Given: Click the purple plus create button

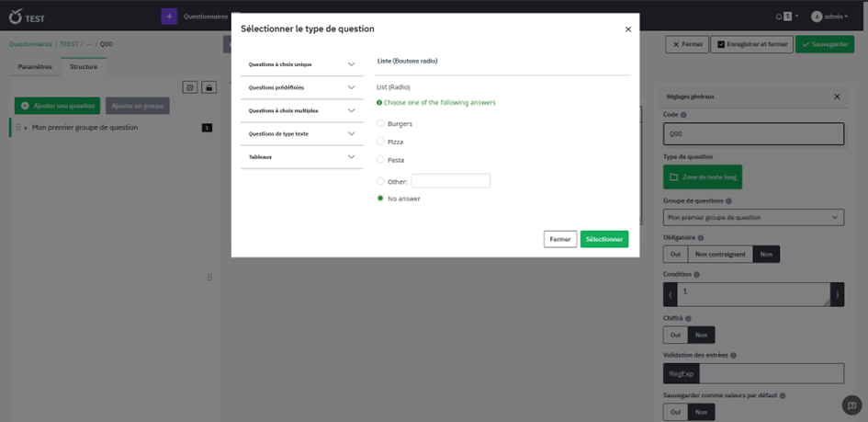Looking at the screenshot, I should [x=169, y=17].
